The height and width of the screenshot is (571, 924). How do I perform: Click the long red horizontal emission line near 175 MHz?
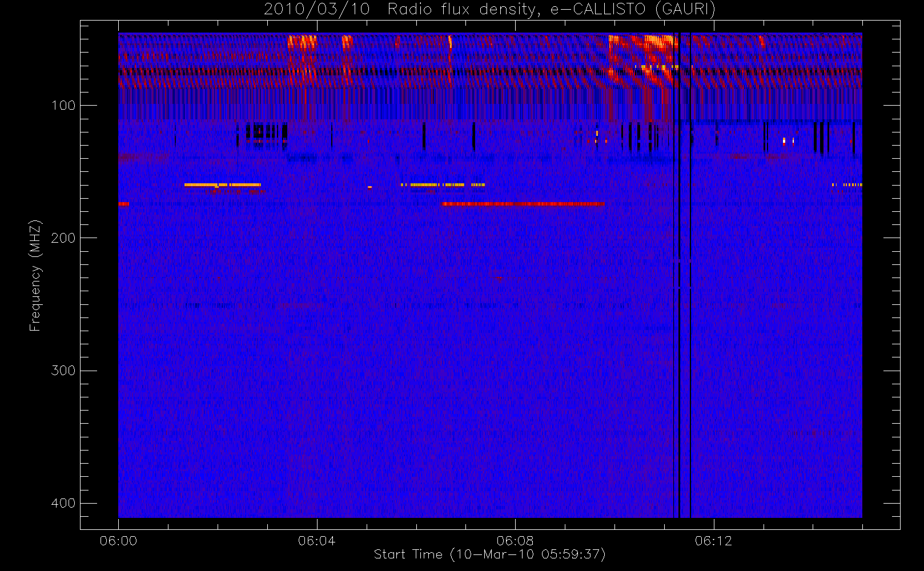[523, 204]
